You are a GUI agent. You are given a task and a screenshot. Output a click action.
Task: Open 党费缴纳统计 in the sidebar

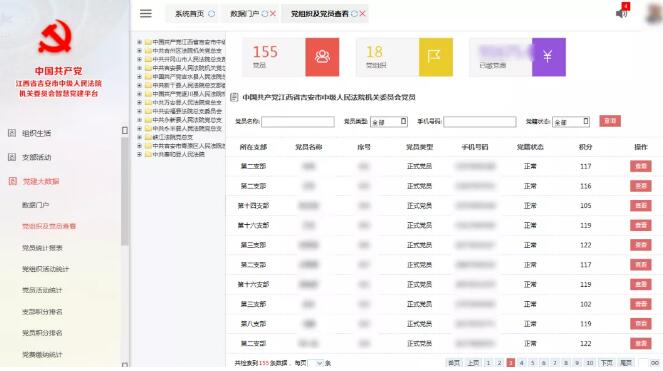pyautogui.click(x=42, y=355)
